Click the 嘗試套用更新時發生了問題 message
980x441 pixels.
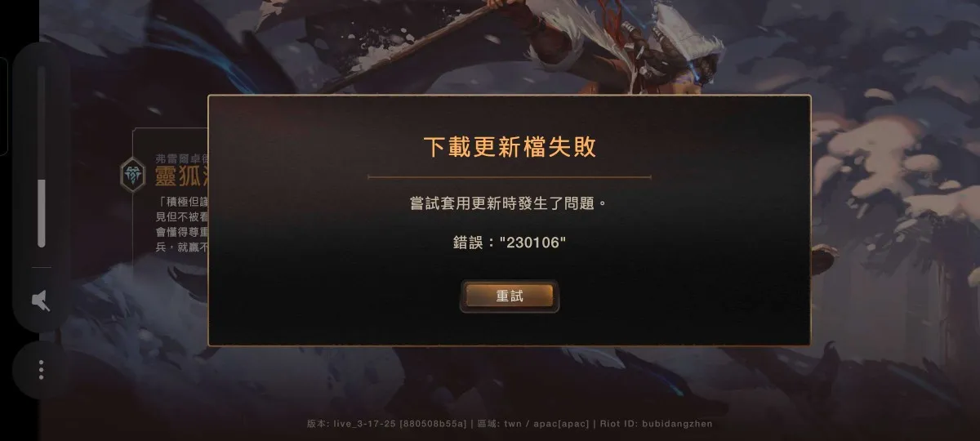click(x=510, y=202)
